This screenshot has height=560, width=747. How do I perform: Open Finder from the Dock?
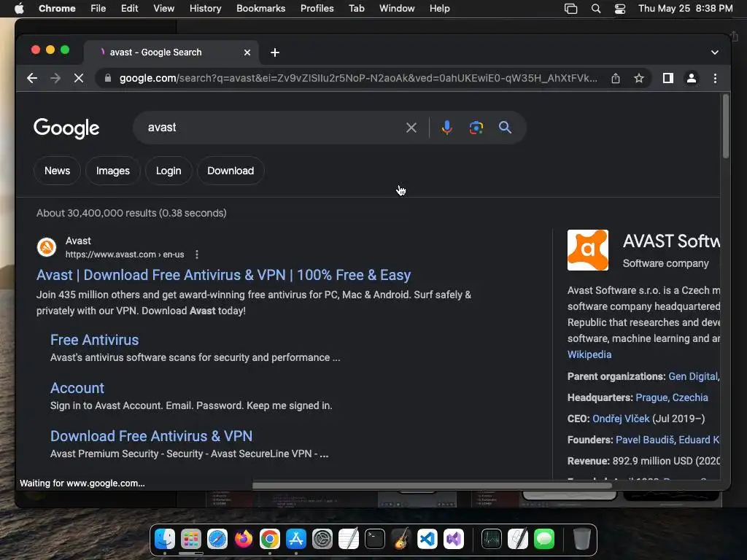coord(165,539)
